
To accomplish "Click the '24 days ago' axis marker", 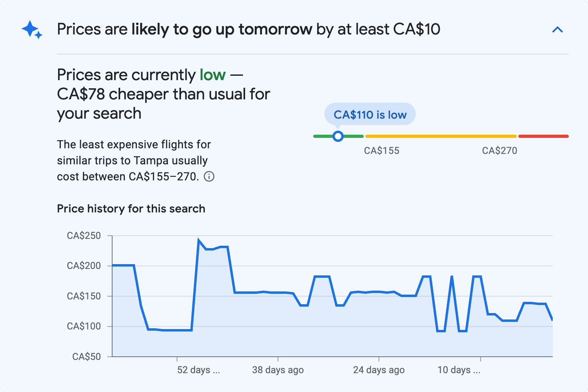I will tap(379, 370).
